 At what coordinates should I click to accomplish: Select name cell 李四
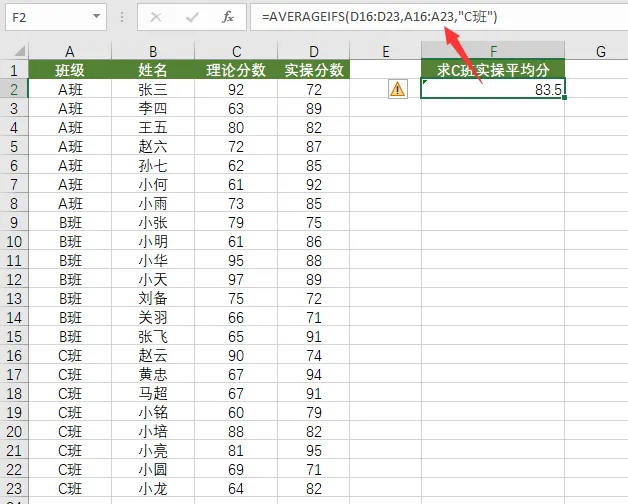coord(153,108)
